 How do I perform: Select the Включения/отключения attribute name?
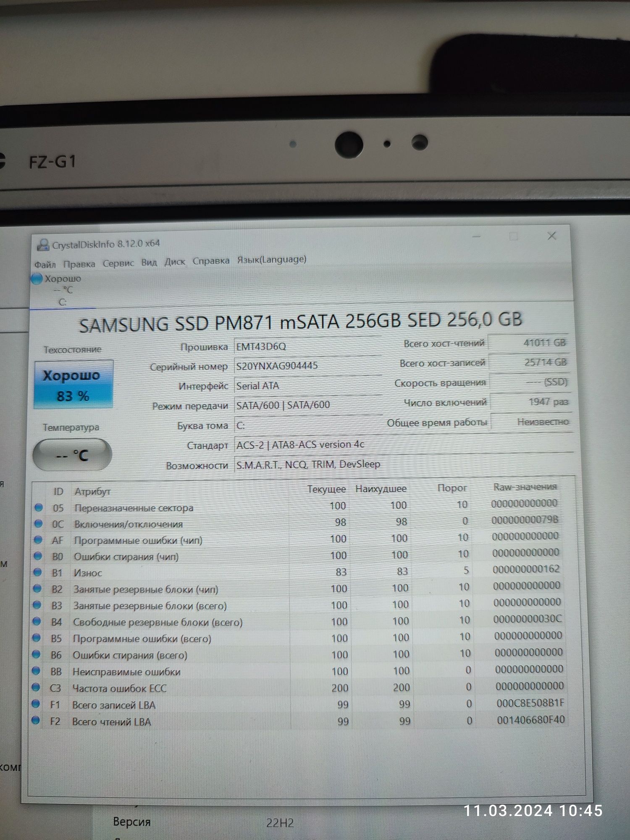(129, 524)
